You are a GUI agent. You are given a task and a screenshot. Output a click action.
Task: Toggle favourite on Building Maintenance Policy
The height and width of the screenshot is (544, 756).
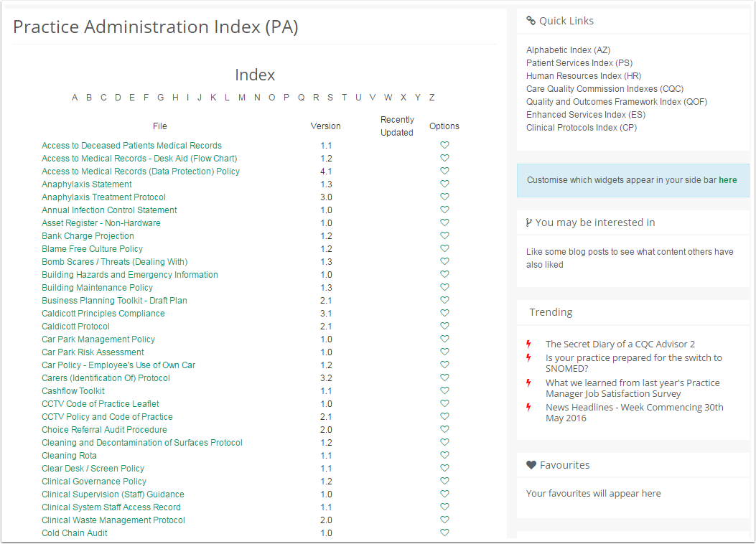point(444,288)
